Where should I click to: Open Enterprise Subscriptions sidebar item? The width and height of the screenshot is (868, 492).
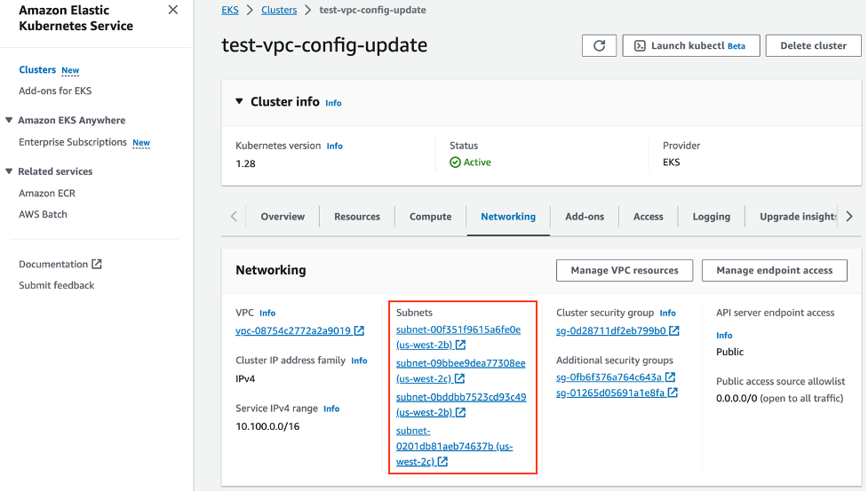tap(73, 142)
